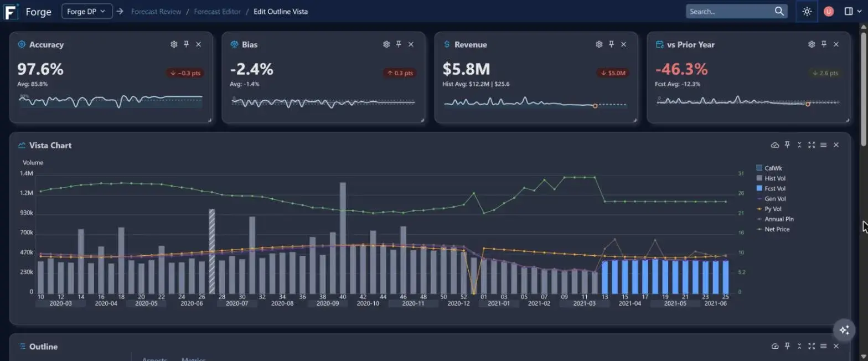Screen dimensions: 868x361
Task: Pin the Outline panel
Action: tap(787, 346)
